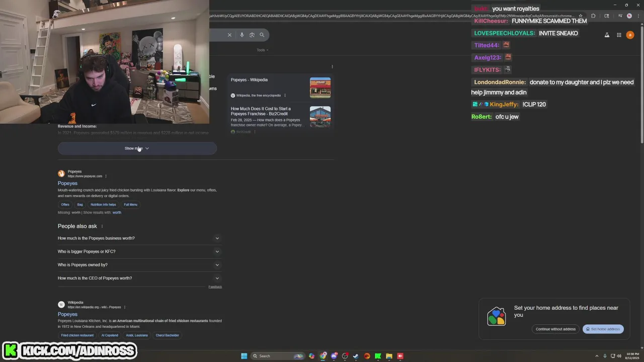Bookmark this page with the star icon
Image resolution: width=644 pixels, height=362 pixels.
click(x=580, y=16)
